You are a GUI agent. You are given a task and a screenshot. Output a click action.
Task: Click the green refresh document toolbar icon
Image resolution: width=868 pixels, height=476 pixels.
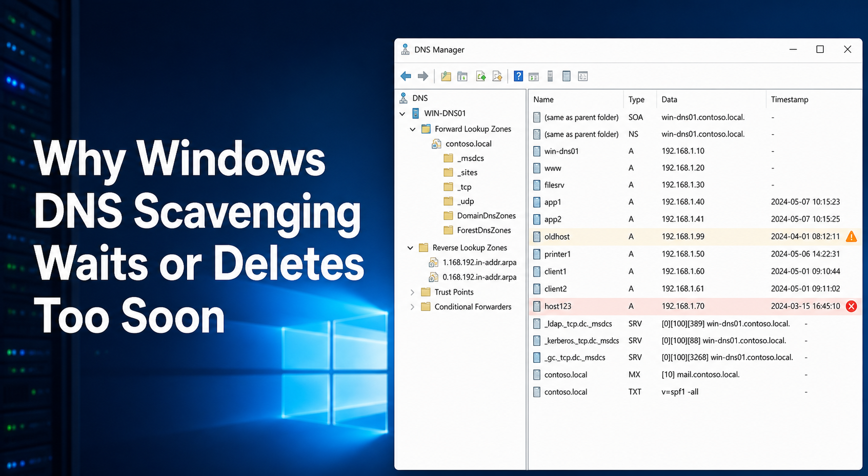tap(481, 76)
